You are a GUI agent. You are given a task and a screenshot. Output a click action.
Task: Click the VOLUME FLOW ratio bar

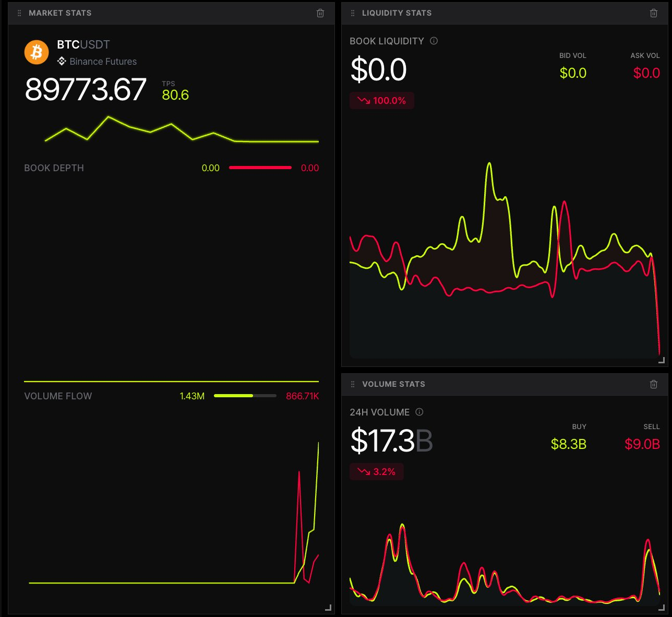(x=245, y=396)
